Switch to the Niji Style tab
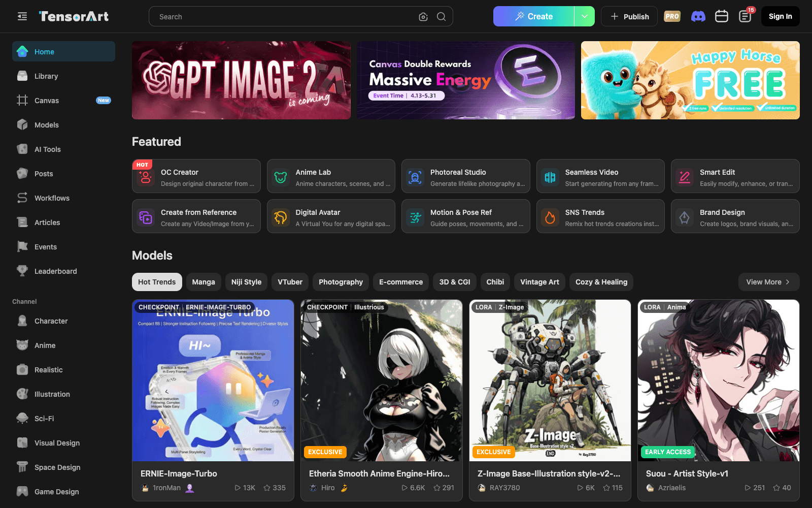Image resolution: width=812 pixels, height=508 pixels. [247, 282]
